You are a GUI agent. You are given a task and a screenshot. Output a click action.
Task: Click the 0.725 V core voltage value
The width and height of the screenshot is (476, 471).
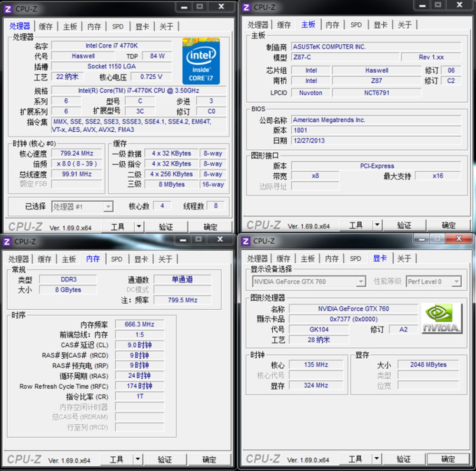(151, 77)
